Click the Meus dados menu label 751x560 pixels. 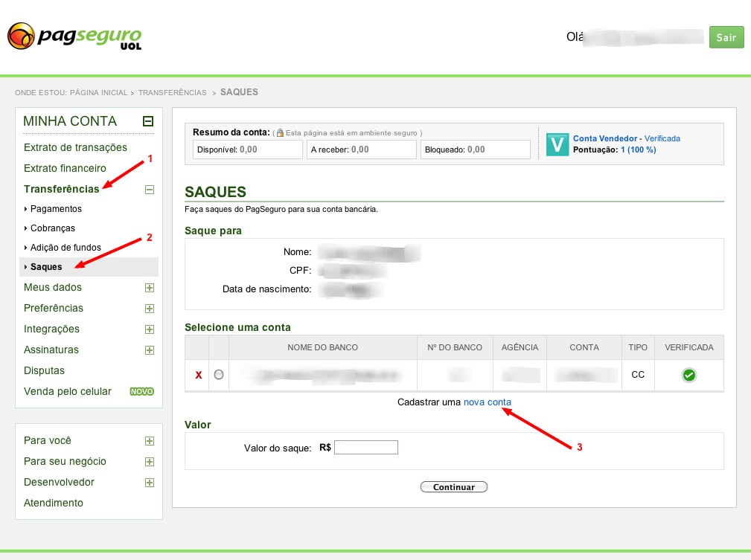[x=53, y=287]
